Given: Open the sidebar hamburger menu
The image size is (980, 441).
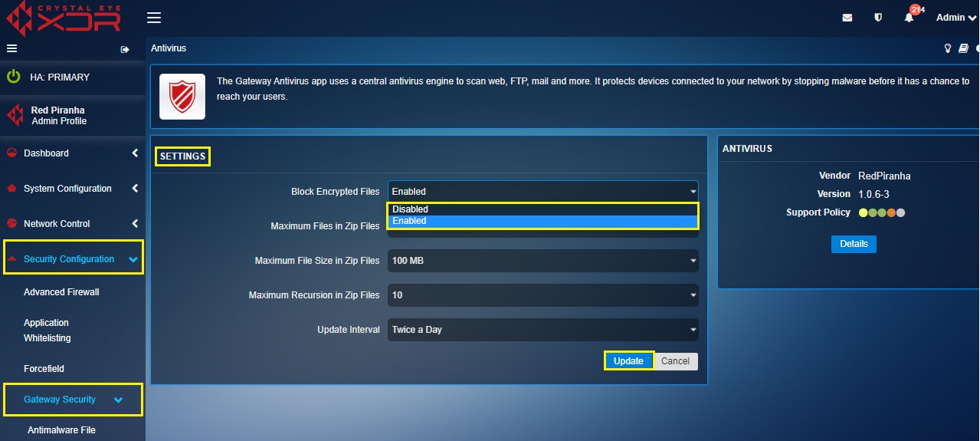Looking at the screenshot, I should point(11,48).
